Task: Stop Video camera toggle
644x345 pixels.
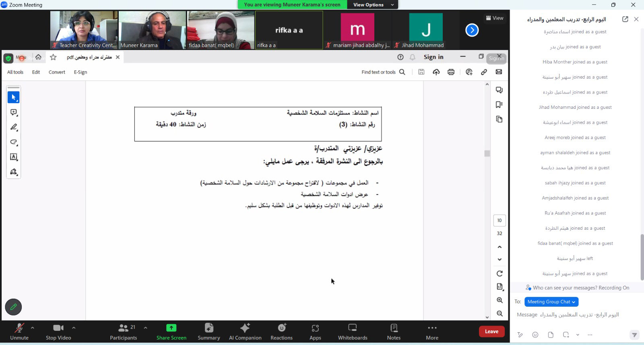Action: 58,331
